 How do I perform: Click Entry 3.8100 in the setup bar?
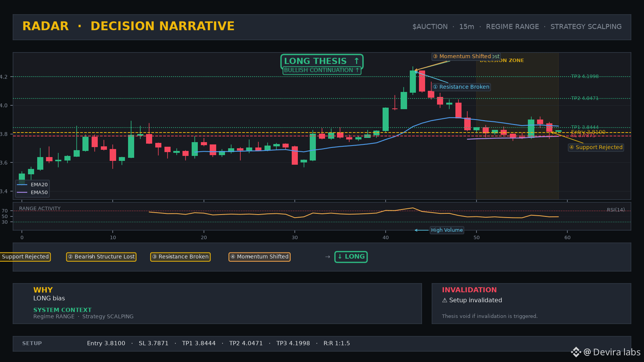pyautogui.click(x=106, y=343)
